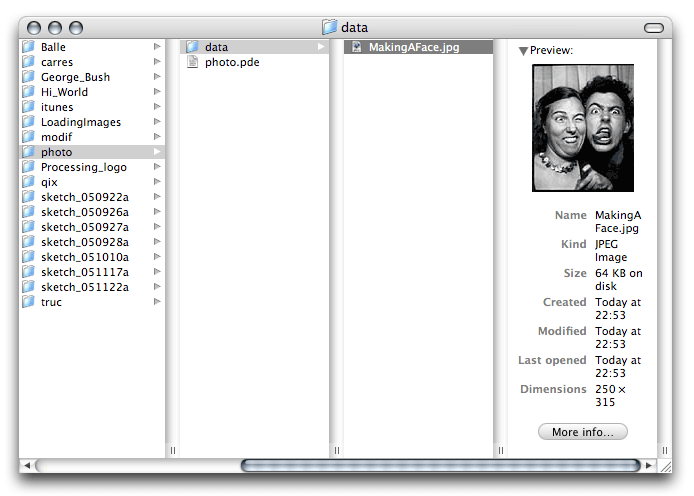The image size is (694, 496).
Task: Expand the sketch_050922a folder arrow
Action: pos(157,197)
